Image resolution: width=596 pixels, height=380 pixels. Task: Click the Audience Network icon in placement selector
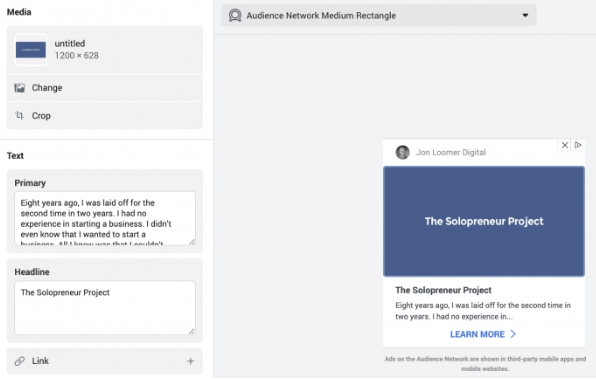click(235, 16)
